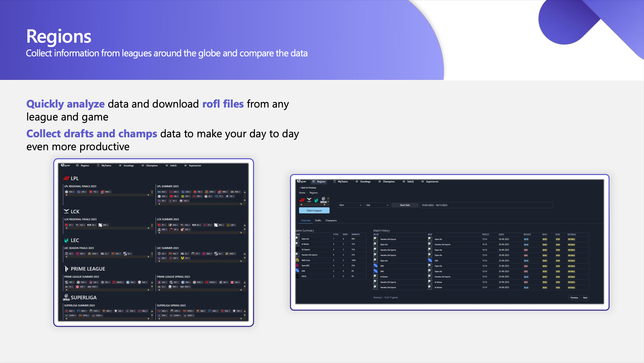Screen dimensions: 644x363
Task: Click the Select Leagues button
Action: click(x=314, y=210)
